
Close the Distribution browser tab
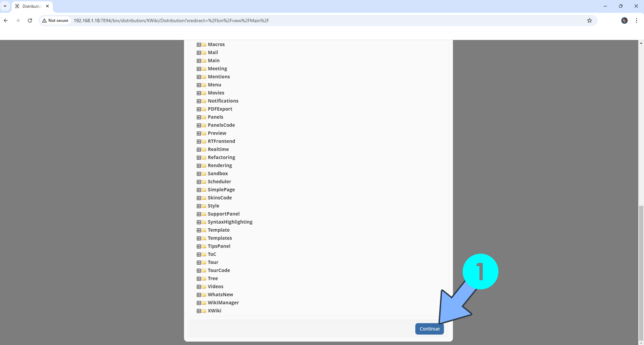click(47, 6)
